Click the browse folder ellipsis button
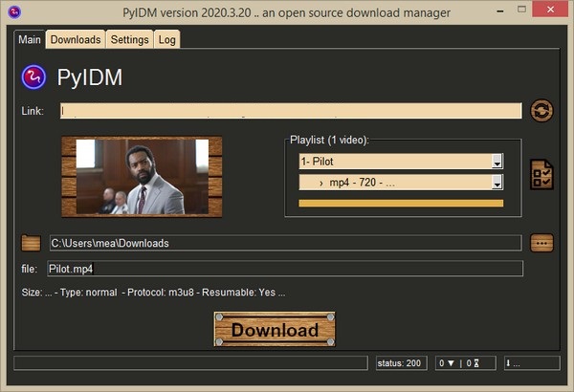 (541, 243)
